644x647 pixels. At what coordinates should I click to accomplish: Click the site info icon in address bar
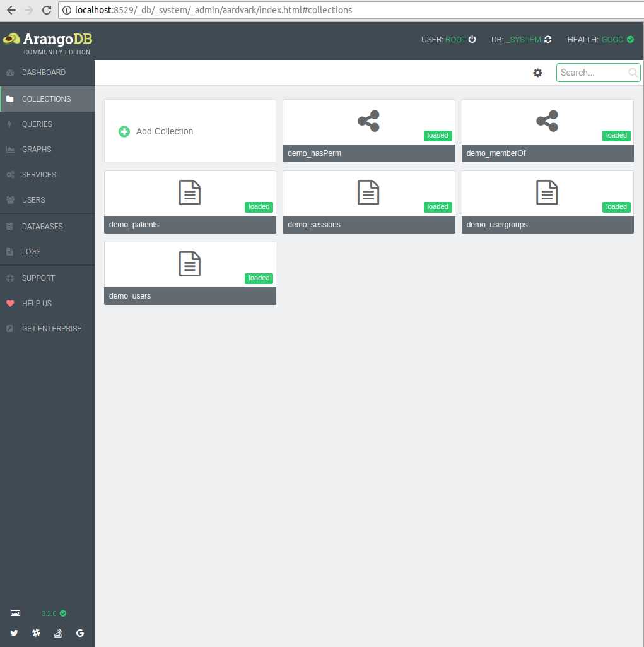67,10
